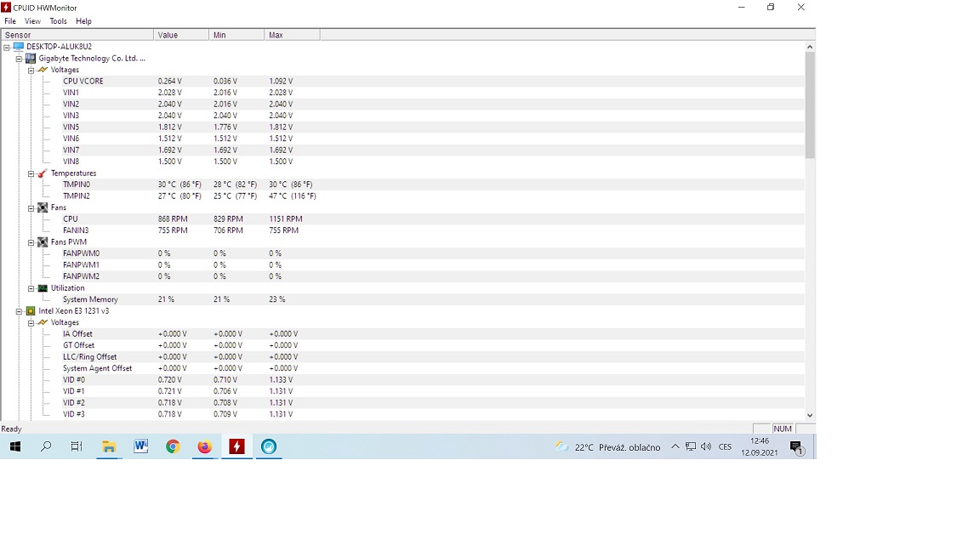The height and width of the screenshot is (551, 980).
Task: Click the Min column header
Action: click(x=236, y=35)
